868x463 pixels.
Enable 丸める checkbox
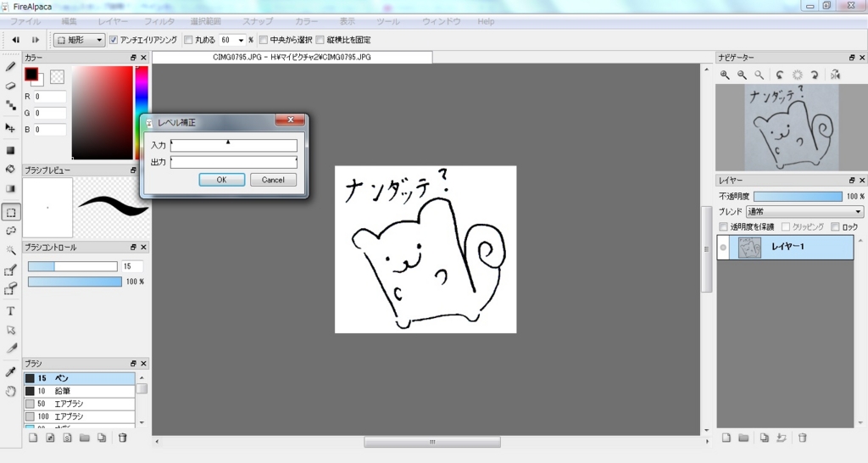point(188,40)
